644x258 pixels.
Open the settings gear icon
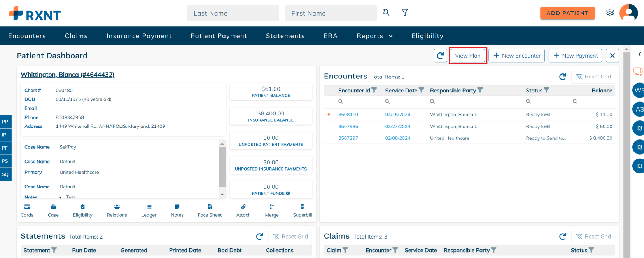click(x=610, y=13)
